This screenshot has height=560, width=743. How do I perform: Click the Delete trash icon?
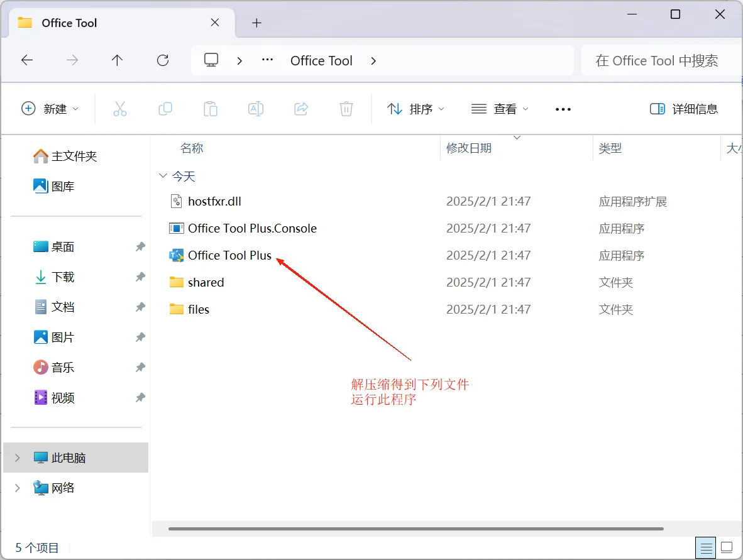(x=346, y=108)
